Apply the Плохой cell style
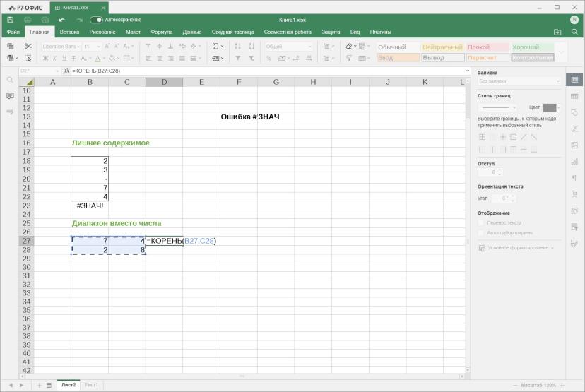Viewport: 585px width, 392px height. [487, 47]
